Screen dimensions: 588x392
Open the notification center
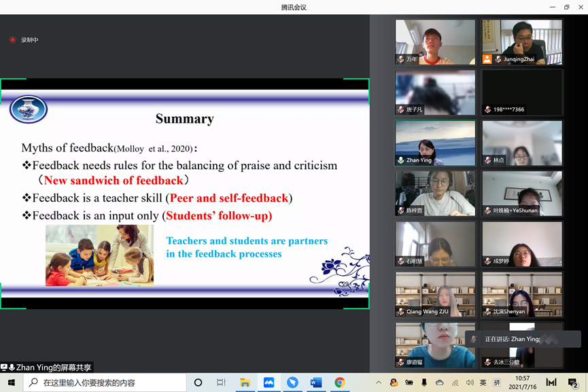(572, 383)
